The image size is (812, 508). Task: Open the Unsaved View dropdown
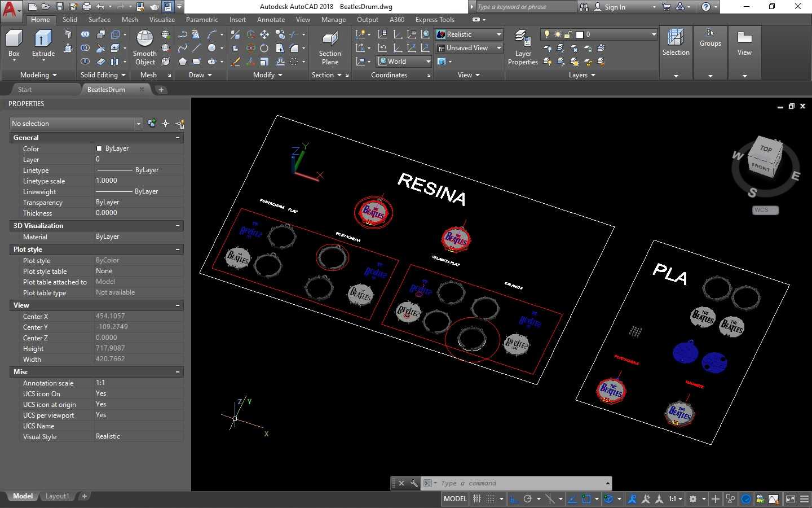(469, 48)
